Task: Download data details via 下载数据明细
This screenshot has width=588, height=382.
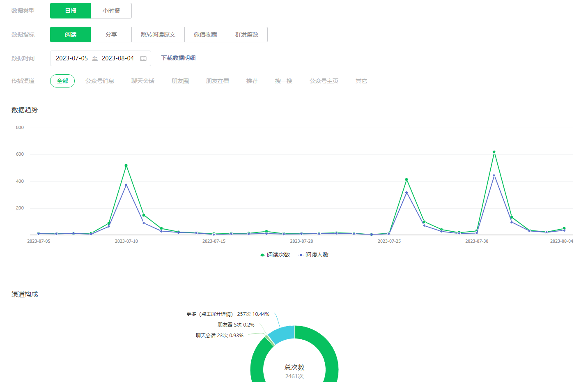Action: [178, 58]
